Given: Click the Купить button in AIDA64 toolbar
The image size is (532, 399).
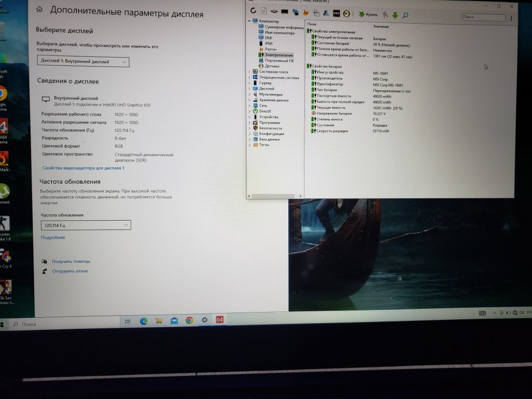Looking at the screenshot, I should pos(368,14).
